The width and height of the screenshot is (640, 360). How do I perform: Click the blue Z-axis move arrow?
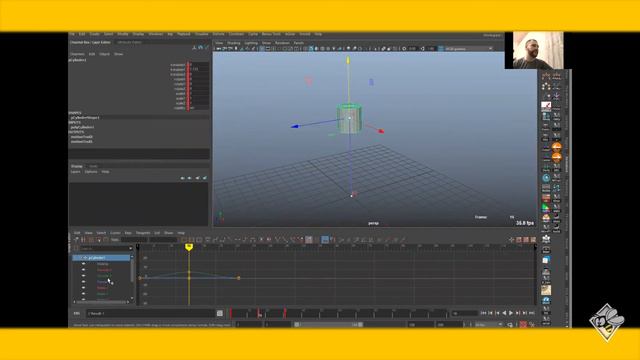pyautogui.click(x=294, y=127)
